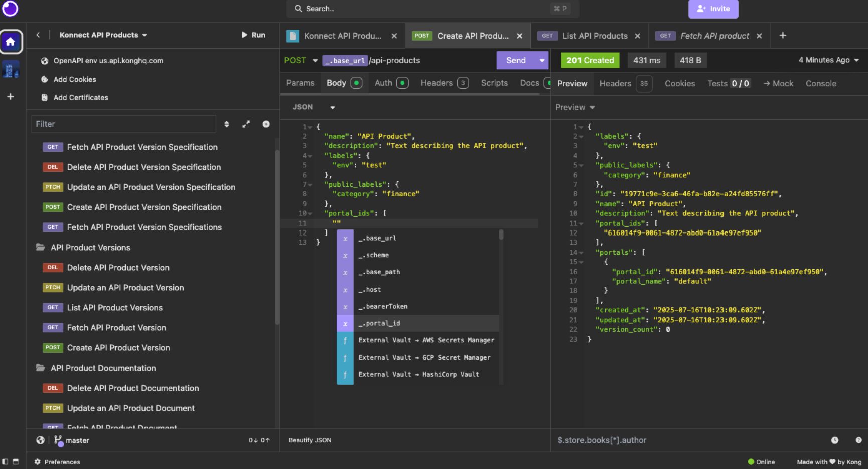This screenshot has height=469, width=868.
Task: Open the POST method dropdown
Action: point(301,60)
